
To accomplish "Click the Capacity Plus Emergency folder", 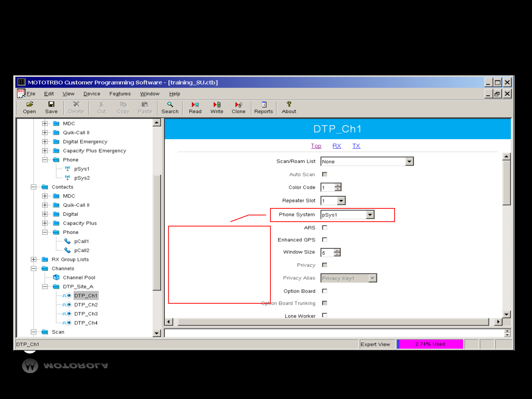I will (95, 151).
